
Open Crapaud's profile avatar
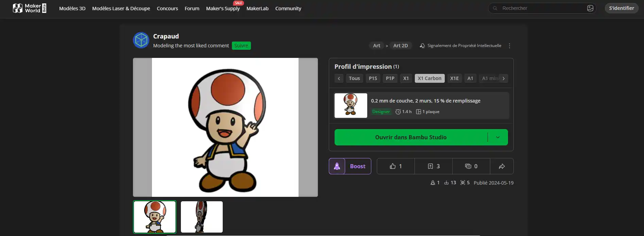click(x=141, y=40)
